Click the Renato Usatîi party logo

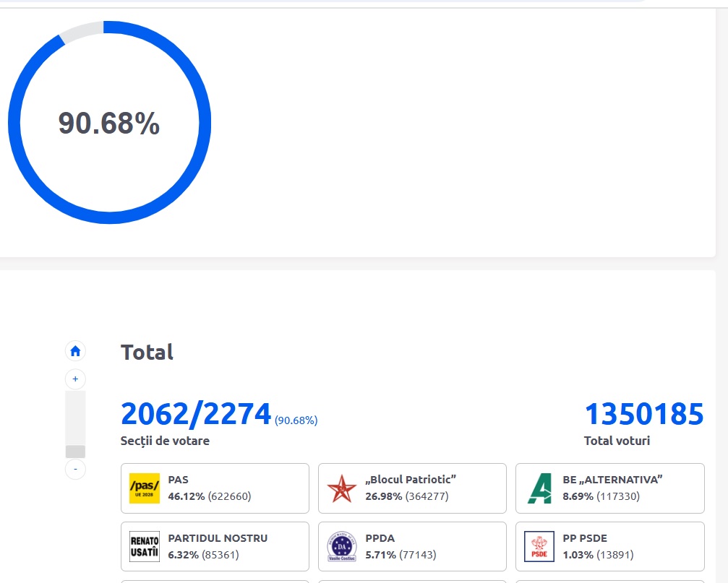pyautogui.click(x=144, y=546)
